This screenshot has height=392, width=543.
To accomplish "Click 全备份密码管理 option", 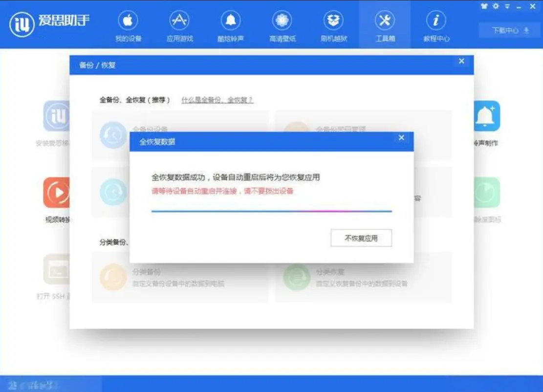I will pos(341,129).
